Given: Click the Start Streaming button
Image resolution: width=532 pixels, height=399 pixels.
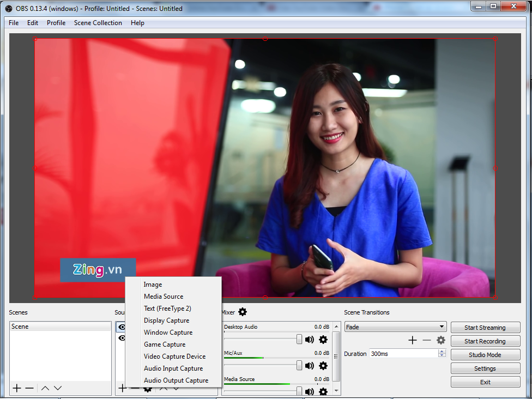Looking at the screenshot, I should tap(485, 327).
